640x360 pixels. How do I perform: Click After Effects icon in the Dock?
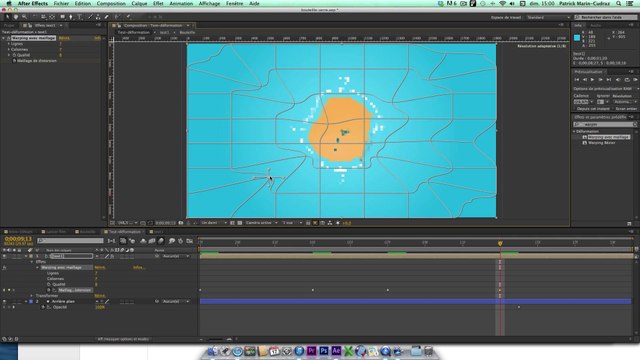coord(336,351)
